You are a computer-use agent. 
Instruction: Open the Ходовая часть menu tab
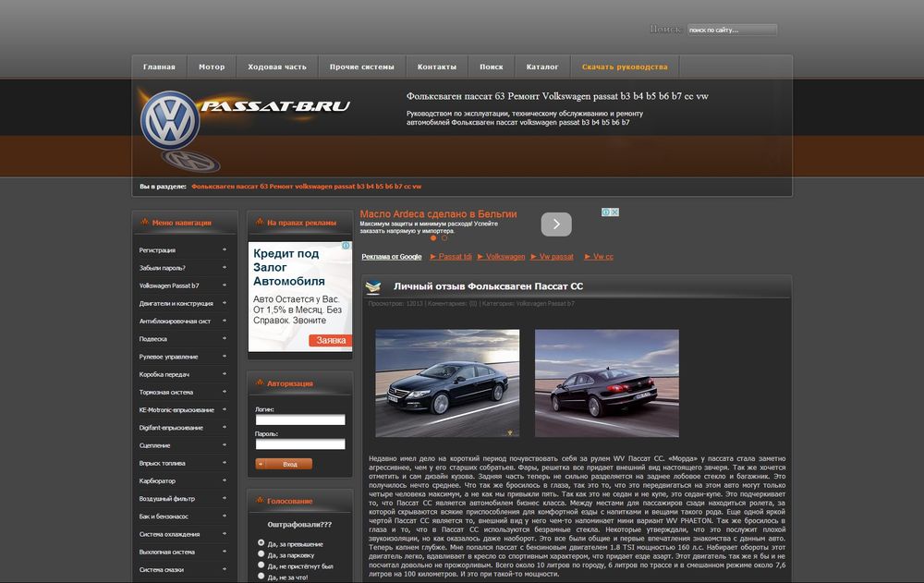277,67
